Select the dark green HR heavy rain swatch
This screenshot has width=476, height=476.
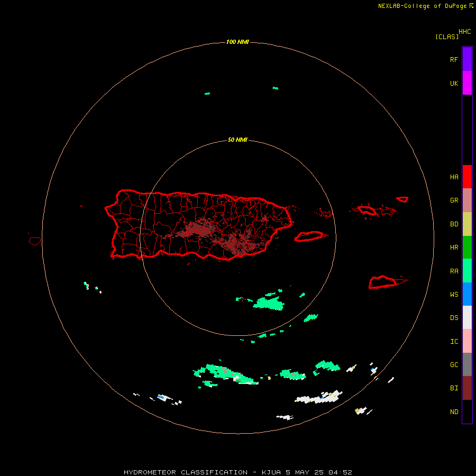point(467,247)
